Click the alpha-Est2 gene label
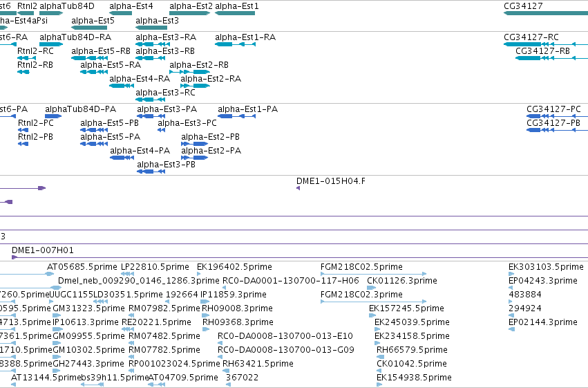The height and width of the screenshot is (388, 588). tap(191, 6)
